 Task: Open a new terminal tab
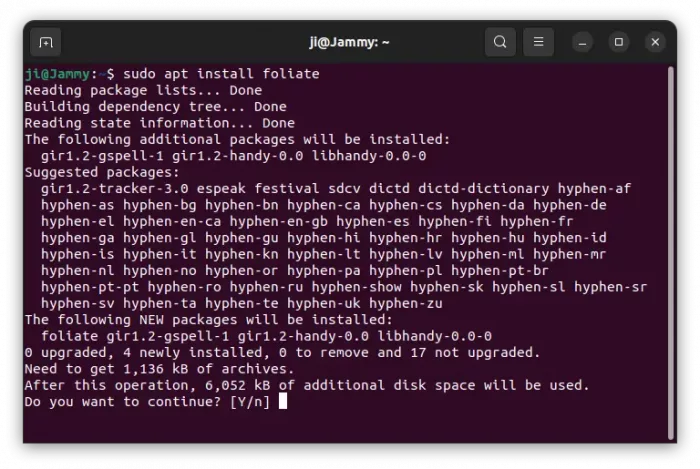[x=45, y=42]
